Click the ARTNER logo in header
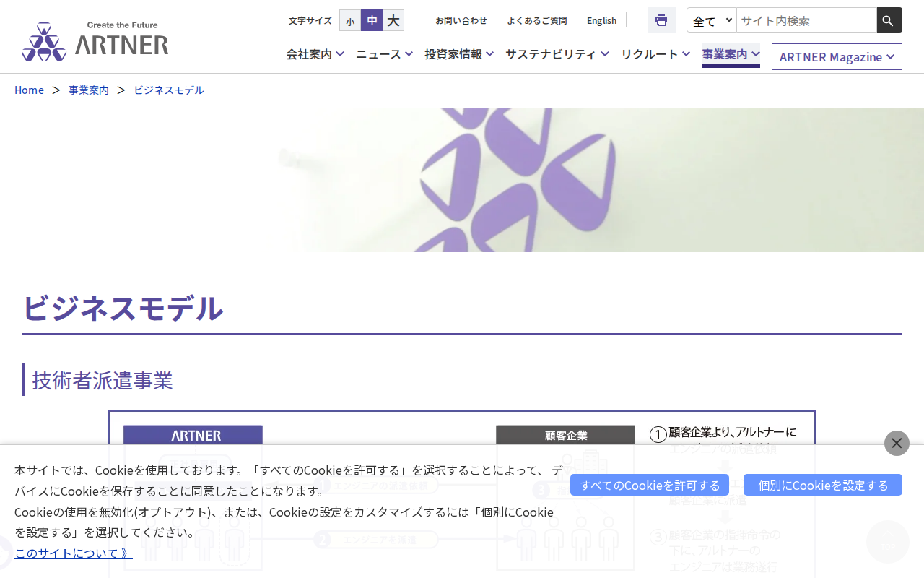Image resolution: width=924 pixels, height=578 pixels. coord(95,41)
